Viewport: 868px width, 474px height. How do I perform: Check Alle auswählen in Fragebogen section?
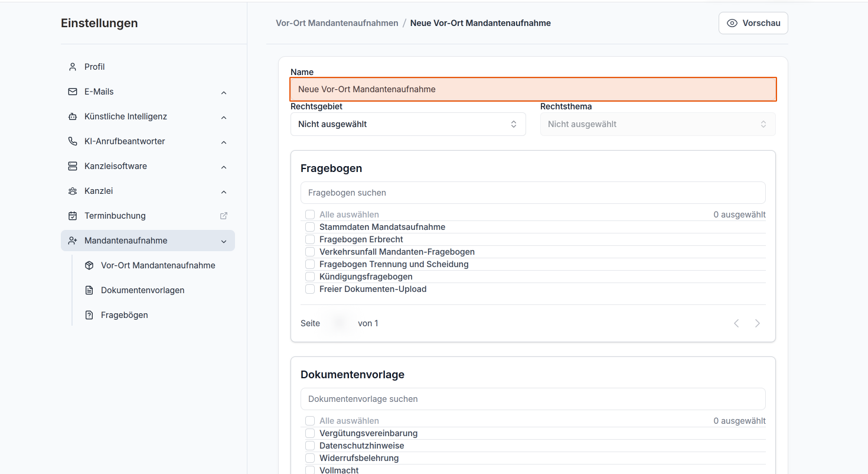pos(310,215)
